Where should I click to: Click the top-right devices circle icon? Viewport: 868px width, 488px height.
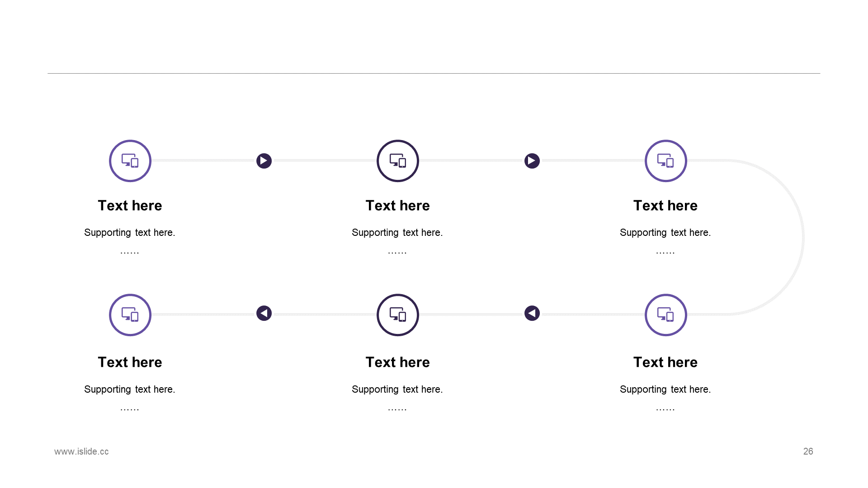point(666,161)
